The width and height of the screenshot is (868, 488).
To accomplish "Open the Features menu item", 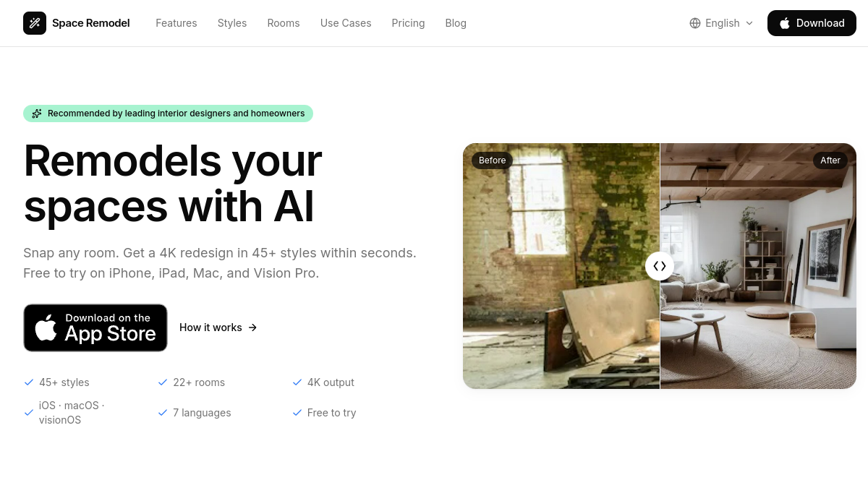I will (176, 23).
